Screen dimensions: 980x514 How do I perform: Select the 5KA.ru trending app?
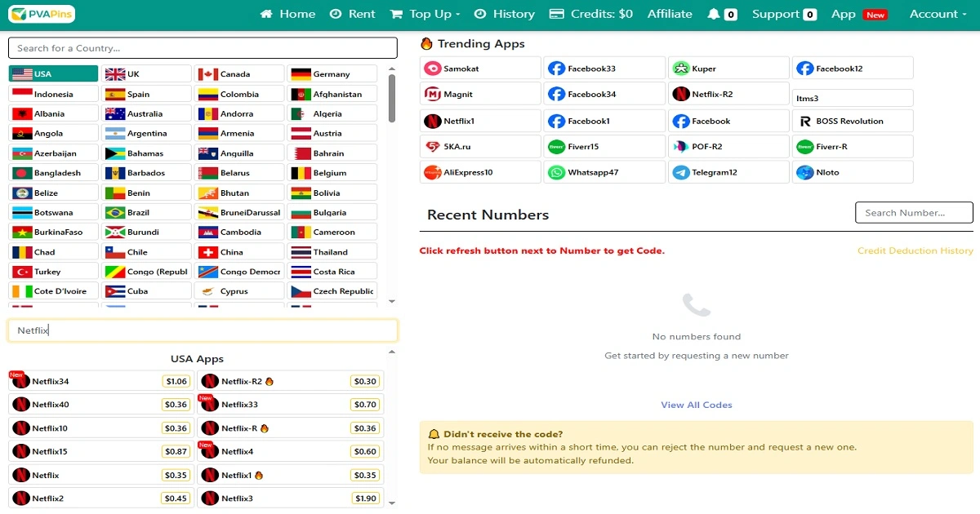pyautogui.click(x=480, y=147)
